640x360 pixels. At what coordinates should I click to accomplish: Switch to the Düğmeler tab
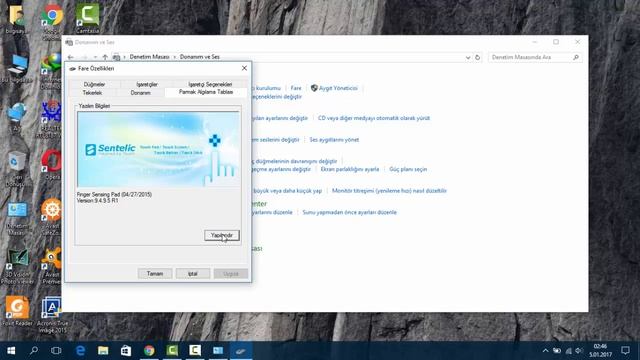[94, 84]
